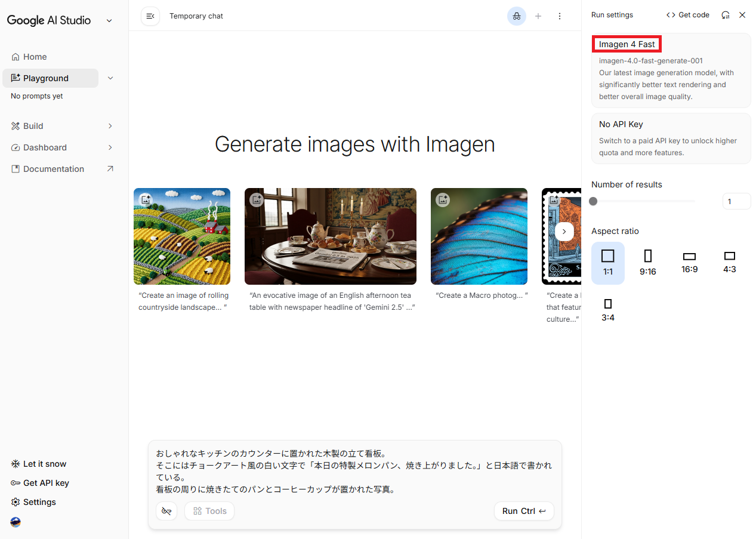Click the key-off icon in prompt box
The width and height of the screenshot is (756, 539).
coord(166,511)
